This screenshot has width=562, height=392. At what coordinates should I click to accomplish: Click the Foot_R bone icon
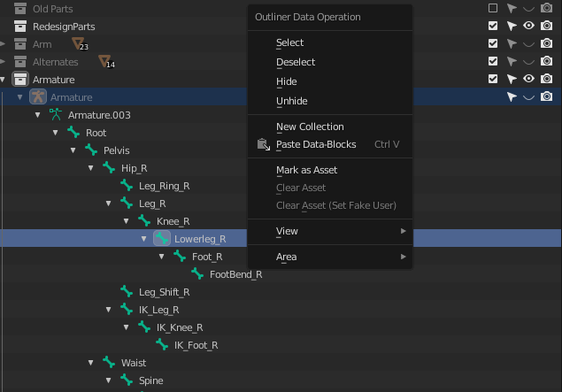tap(180, 257)
